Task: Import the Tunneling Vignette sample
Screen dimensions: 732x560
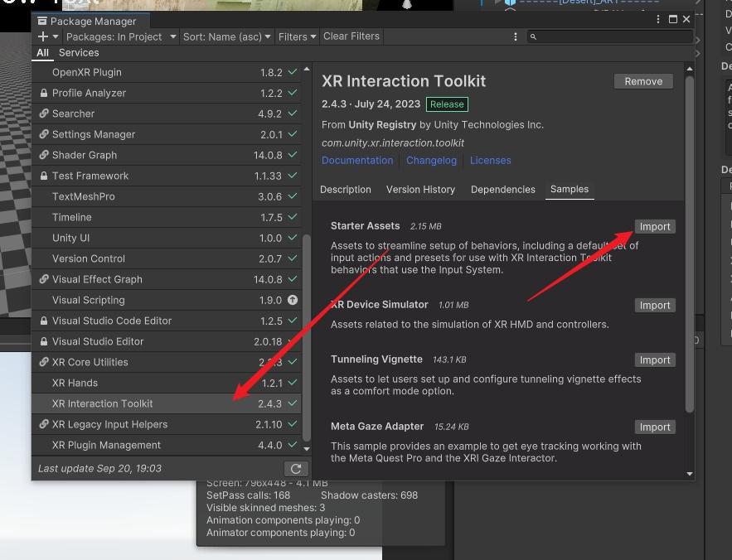Action: [655, 360]
